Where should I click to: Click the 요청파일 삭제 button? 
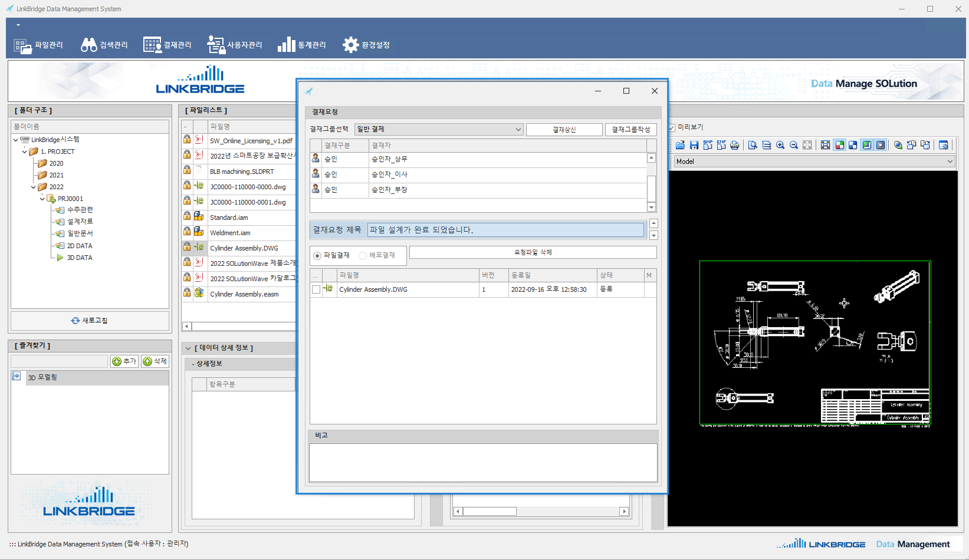point(533,252)
